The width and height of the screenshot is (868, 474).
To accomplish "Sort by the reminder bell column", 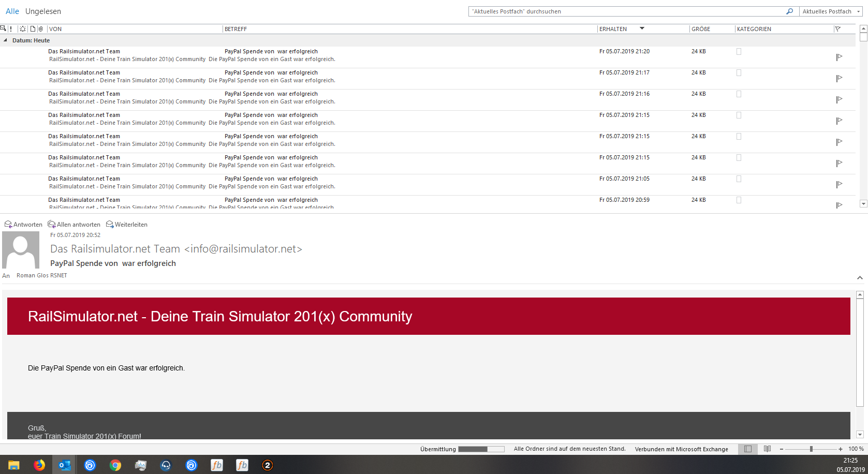I will [23, 29].
